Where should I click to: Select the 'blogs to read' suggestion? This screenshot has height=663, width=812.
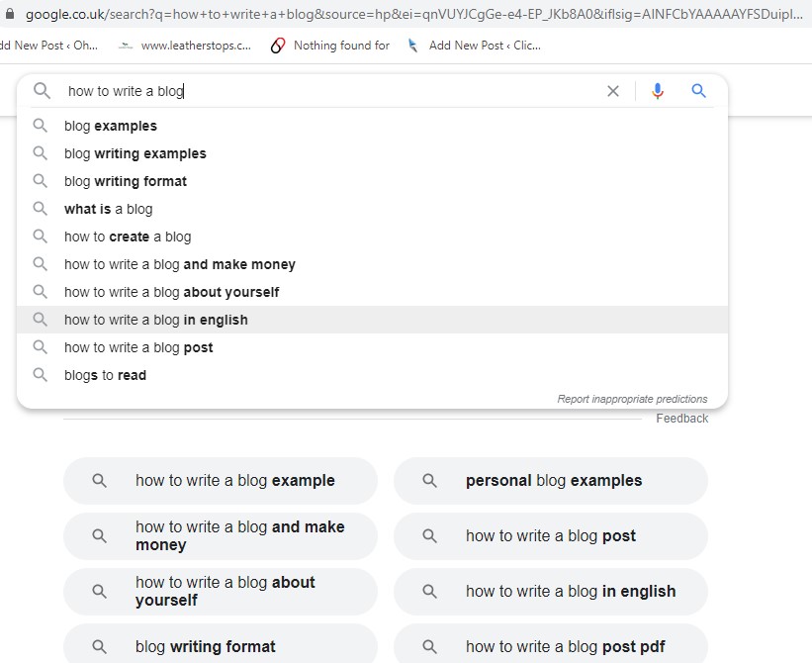(105, 375)
